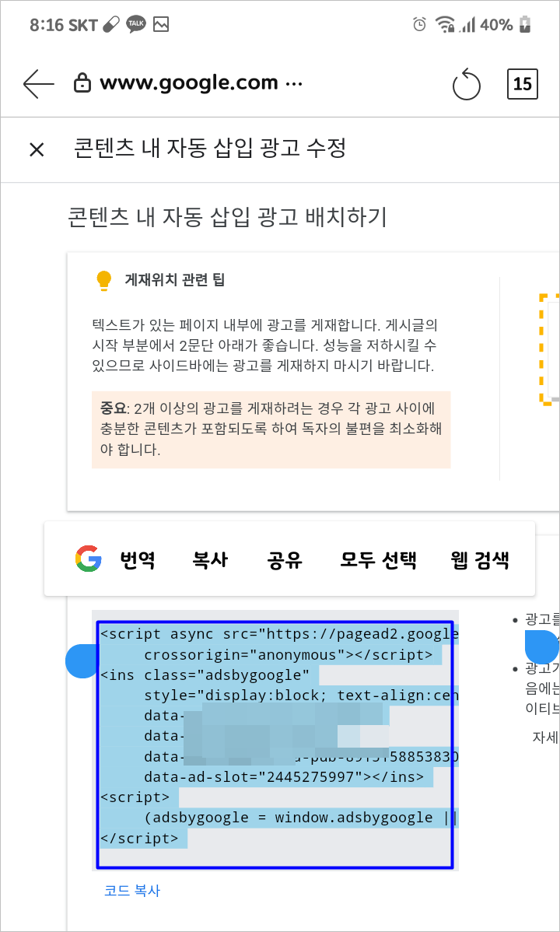Screen dimensions: 560x932
Task: Tap the data-ad-slot="2445275997" code line
Action: 284,777
